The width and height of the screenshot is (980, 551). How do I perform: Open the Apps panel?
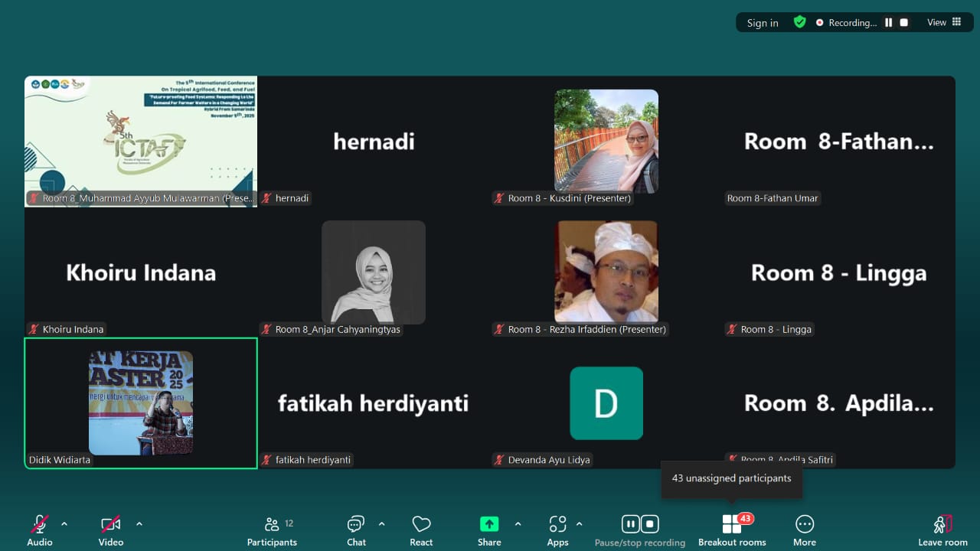[x=557, y=530]
